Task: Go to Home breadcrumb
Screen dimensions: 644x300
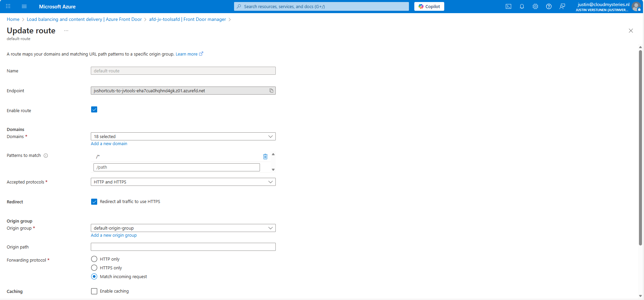Action: (x=13, y=19)
